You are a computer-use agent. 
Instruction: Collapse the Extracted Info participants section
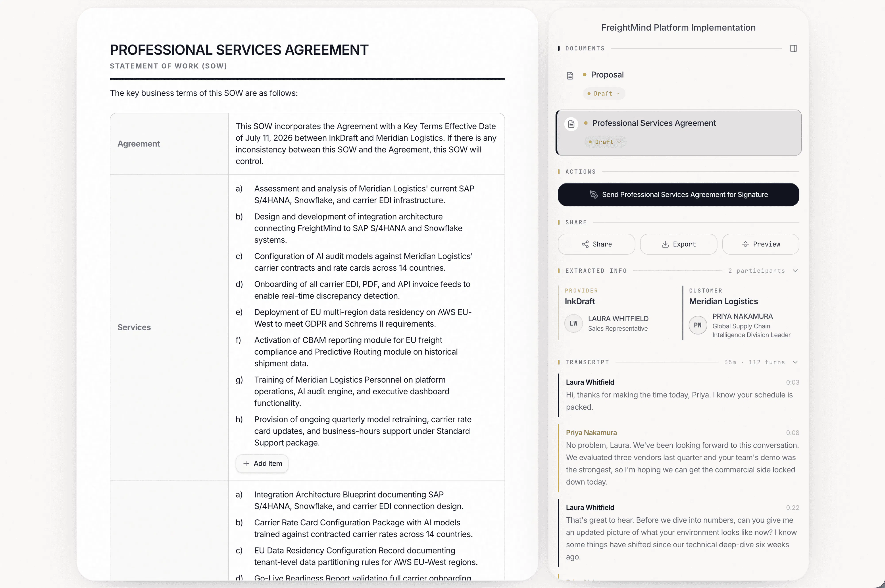(795, 271)
